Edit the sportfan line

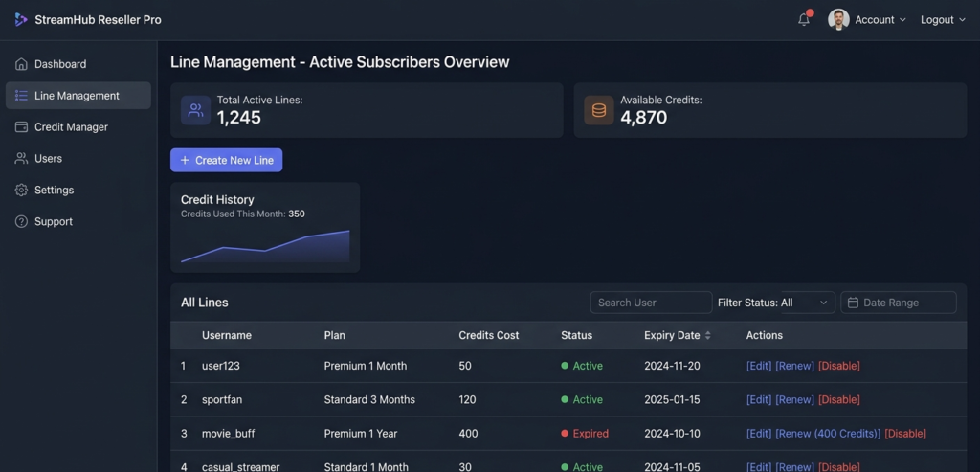(x=759, y=399)
